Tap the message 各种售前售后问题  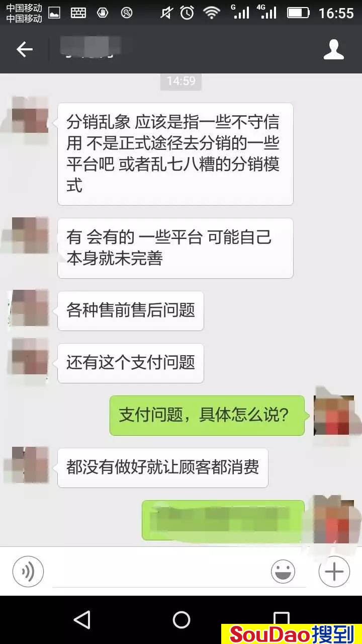pos(131,310)
